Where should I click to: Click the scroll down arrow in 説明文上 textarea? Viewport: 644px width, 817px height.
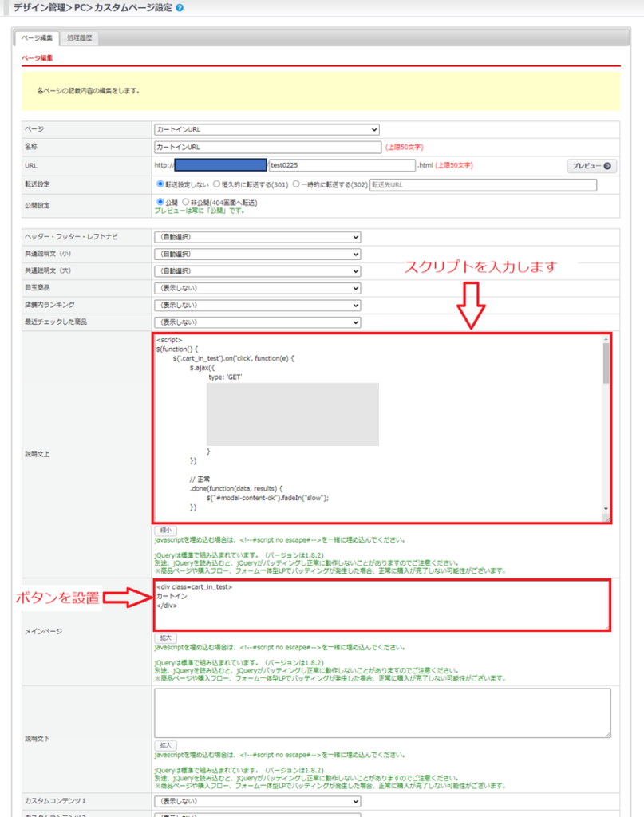pos(606,508)
